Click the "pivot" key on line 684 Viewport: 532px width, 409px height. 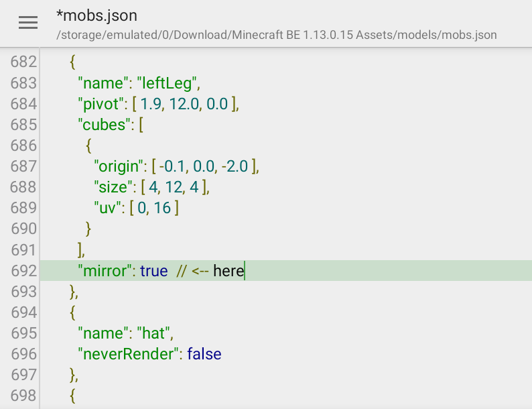(99, 104)
